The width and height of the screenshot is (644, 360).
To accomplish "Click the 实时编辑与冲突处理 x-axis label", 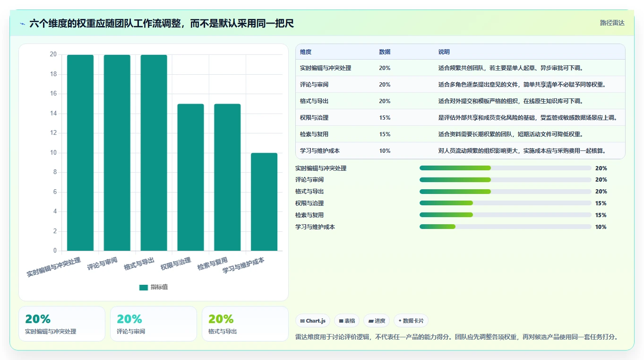I will 54,267.
